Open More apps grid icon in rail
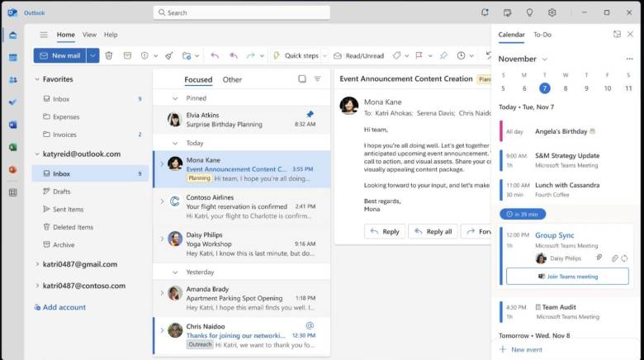The image size is (644, 360). (12, 192)
